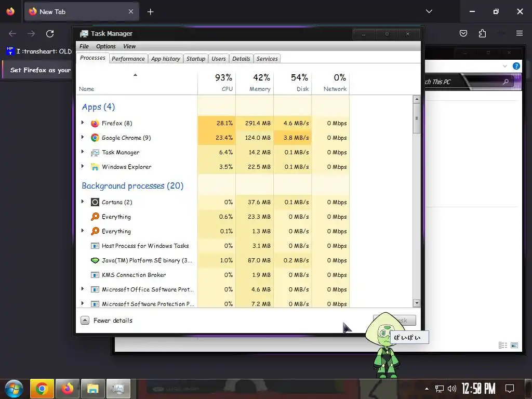Open the Action Center notification icon

pos(510,389)
